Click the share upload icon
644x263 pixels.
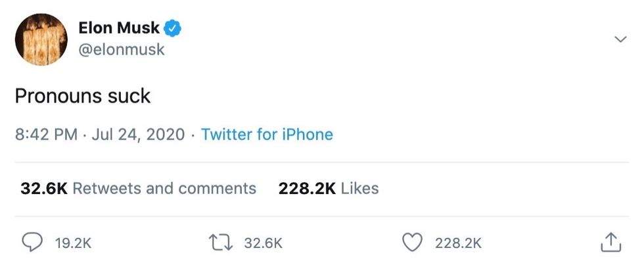tap(610, 243)
